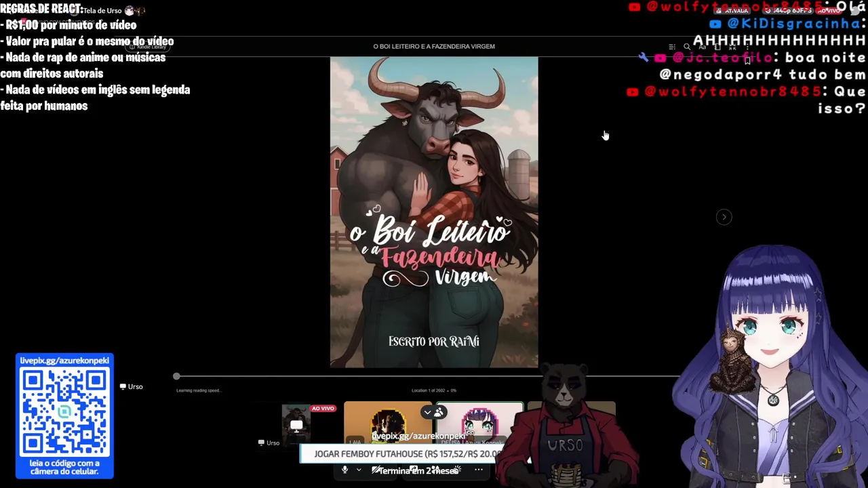Expand microphone options arrow
This screenshot has width=868, height=488.
(x=359, y=470)
